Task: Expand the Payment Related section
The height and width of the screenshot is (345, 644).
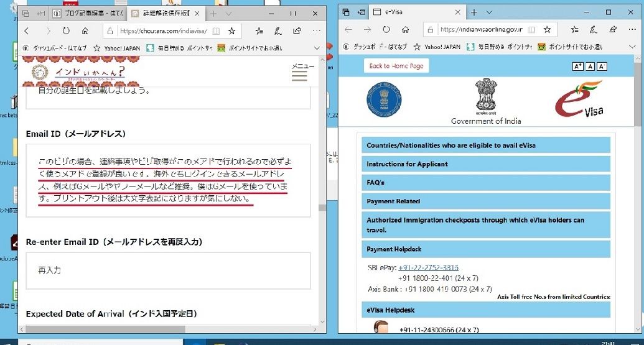Action: coord(486,201)
